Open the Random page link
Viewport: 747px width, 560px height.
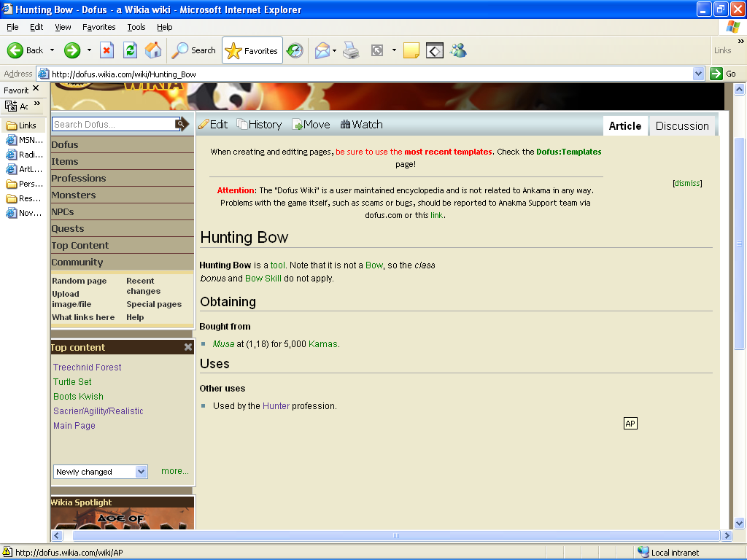click(x=79, y=281)
